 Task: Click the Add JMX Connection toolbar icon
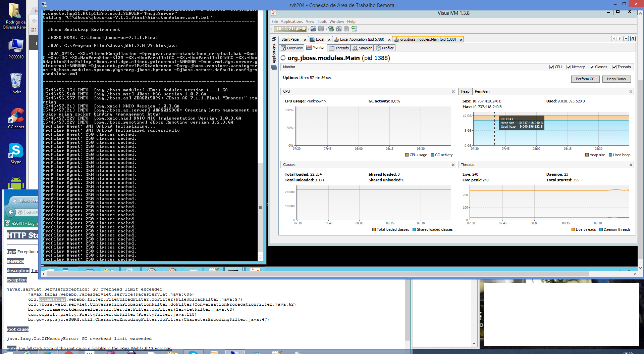pyautogui.click(x=339, y=29)
